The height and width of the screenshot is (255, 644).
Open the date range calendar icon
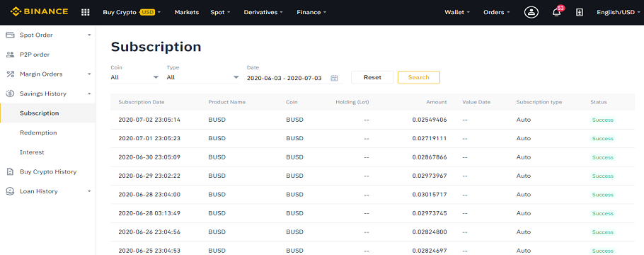coord(334,78)
